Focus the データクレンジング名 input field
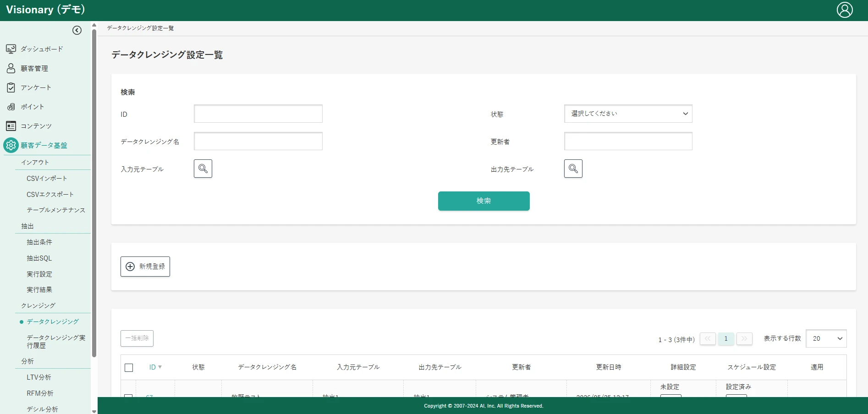The height and width of the screenshot is (414, 868). click(258, 141)
